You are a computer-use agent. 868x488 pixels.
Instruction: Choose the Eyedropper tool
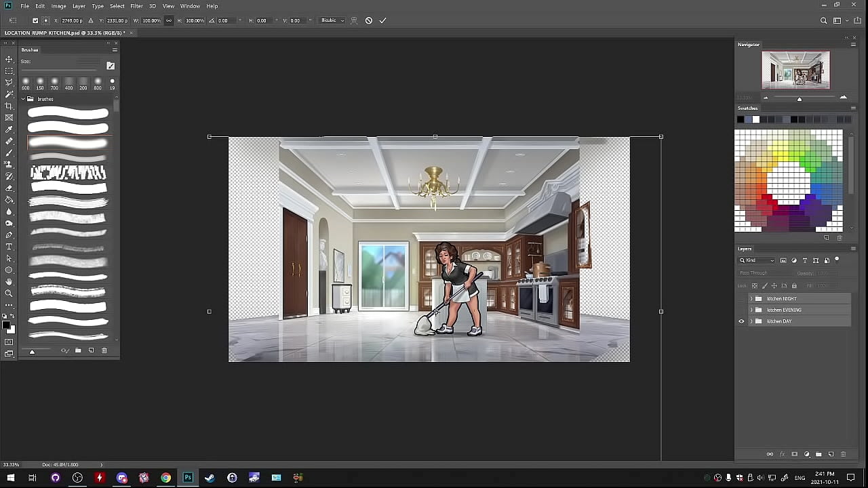[9, 129]
